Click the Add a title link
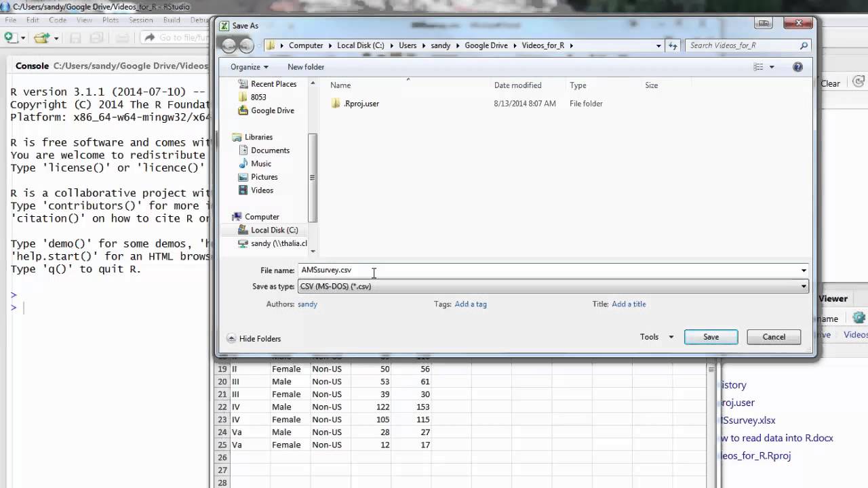The width and height of the screenshot is (868, 488). (629, 304)
